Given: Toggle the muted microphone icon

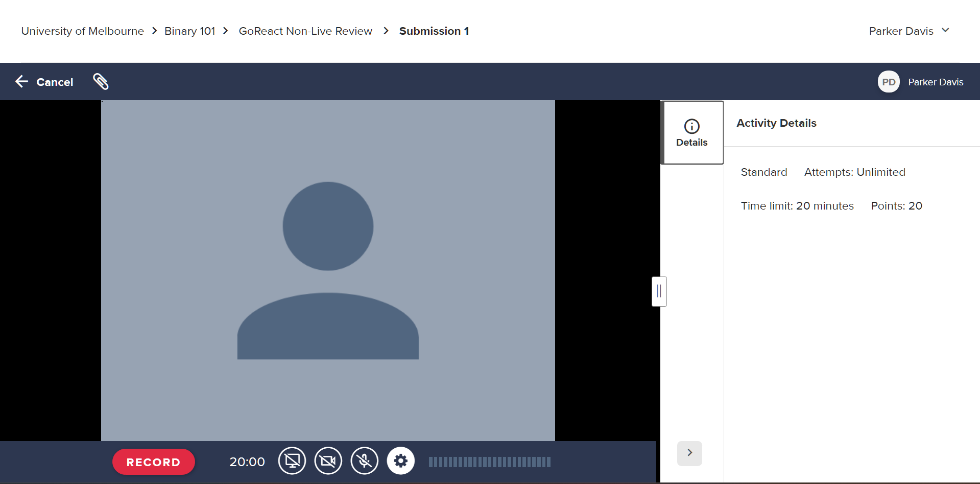Looking at the screenshot, I should pyautogui.click(x=365, y=461).
